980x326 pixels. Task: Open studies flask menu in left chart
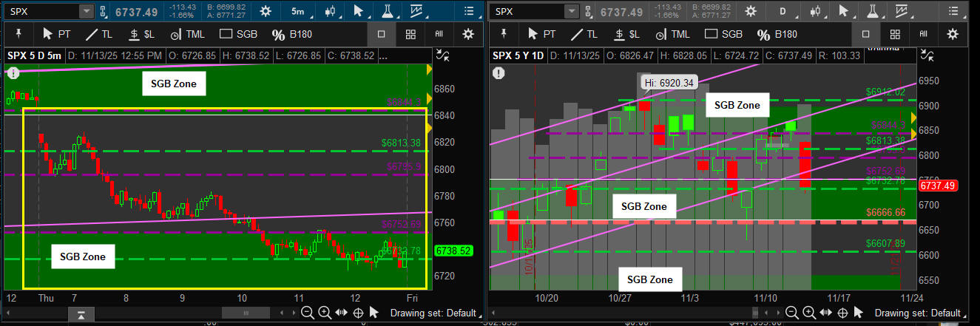[386, 11]
